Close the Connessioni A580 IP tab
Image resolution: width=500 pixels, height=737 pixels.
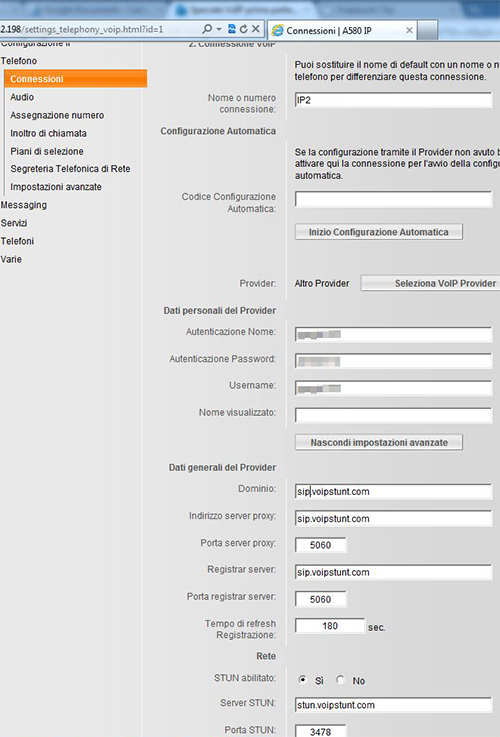click(x=409, y=31)
